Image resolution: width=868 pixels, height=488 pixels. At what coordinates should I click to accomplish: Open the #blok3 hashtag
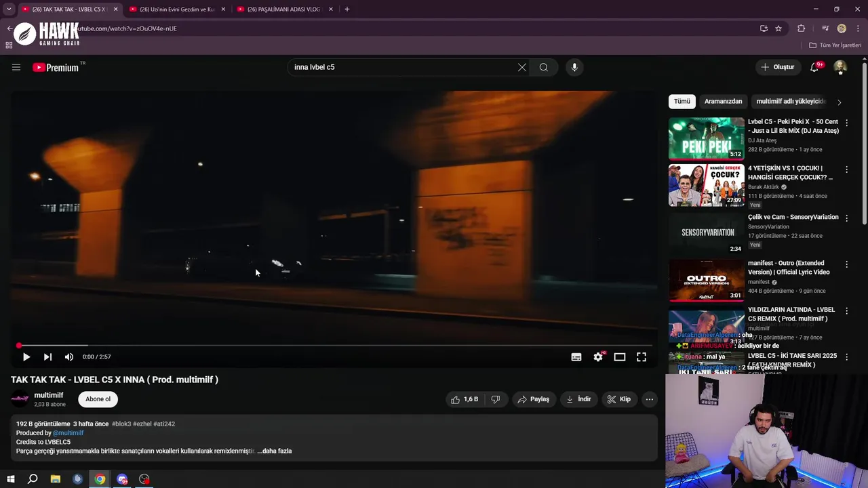[x=121, y=424]
